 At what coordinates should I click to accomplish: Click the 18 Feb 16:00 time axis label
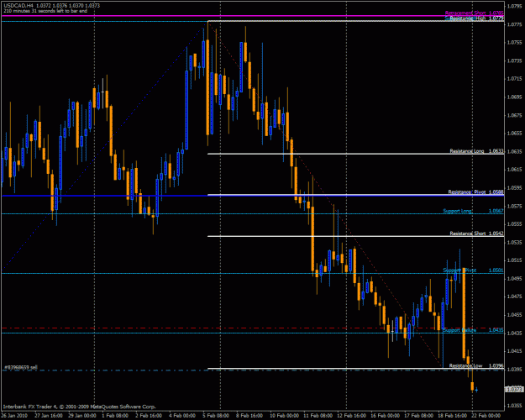(453, 415)
